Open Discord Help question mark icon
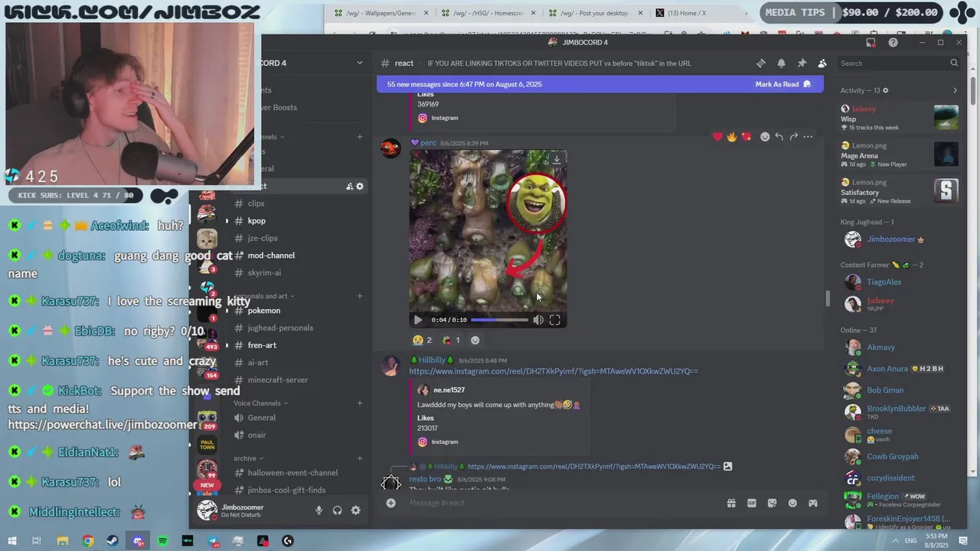The height and width of the screenshot is (551, 980). click(x=893, y=42)
